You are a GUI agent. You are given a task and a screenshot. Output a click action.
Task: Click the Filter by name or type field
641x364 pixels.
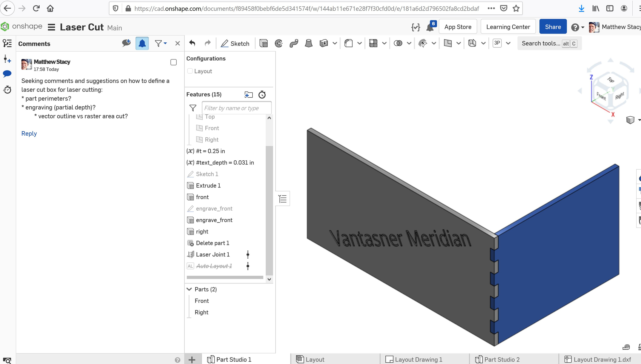[x=236, y=108]
